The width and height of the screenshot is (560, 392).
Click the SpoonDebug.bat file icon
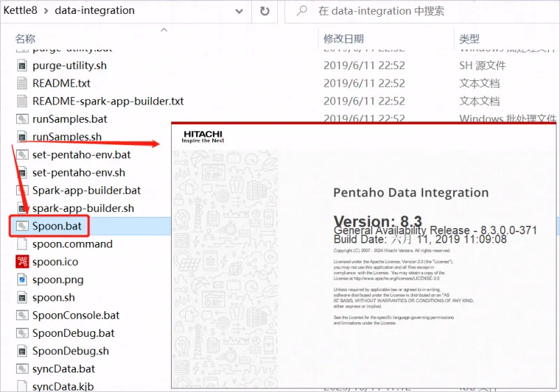point(22,333)
